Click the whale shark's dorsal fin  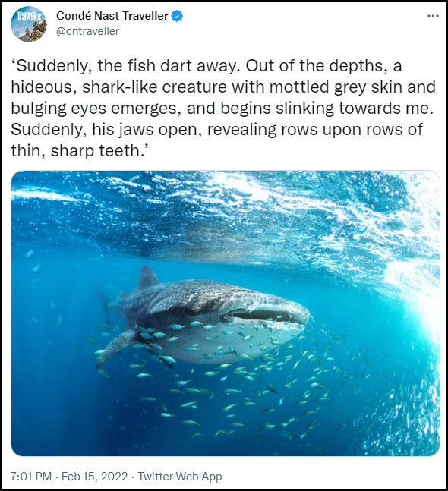(147, 278)
